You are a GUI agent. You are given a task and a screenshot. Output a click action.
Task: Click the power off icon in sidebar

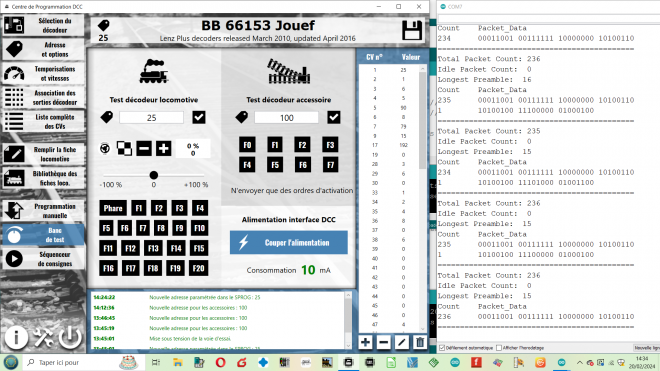[x=70, y=337]
